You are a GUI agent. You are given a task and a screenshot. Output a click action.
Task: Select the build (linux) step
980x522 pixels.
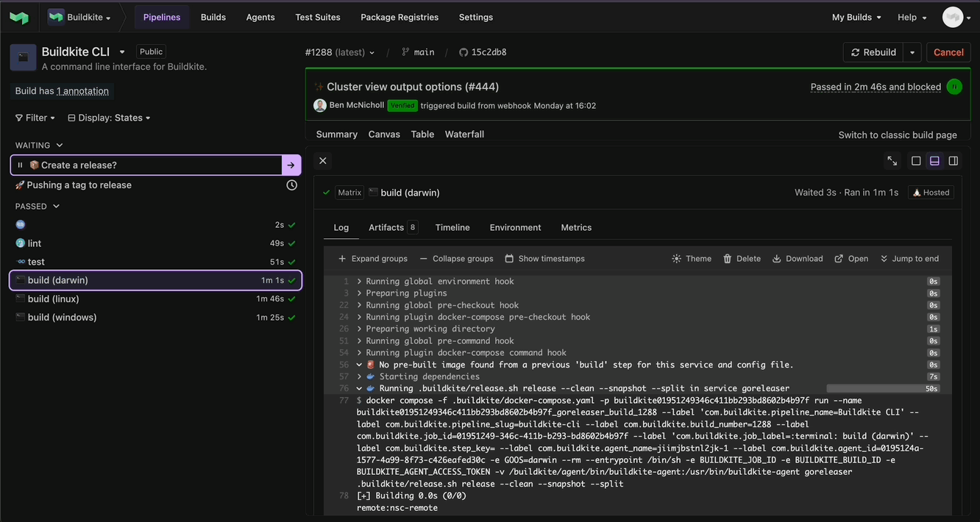(53, 299)
